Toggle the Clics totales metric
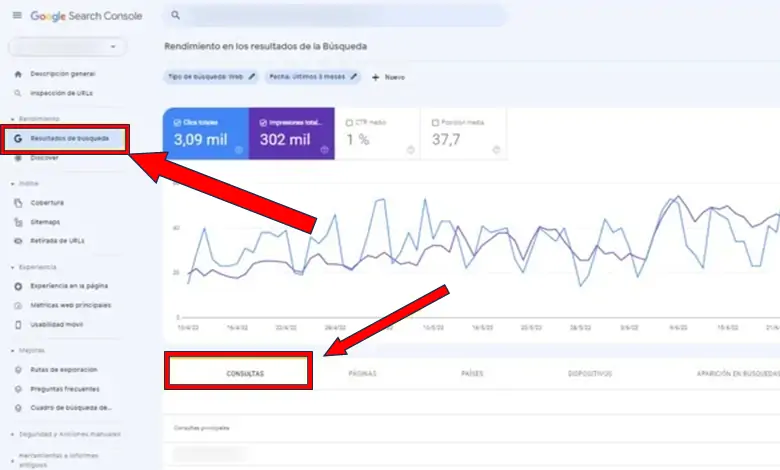This screenshot has height=470, width=780. click(x=206, y=133)
